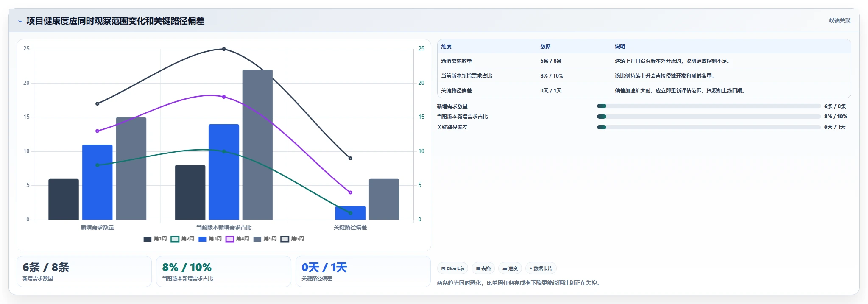Toggle 第5周 legend item
The width and height of the screenshot is (868, 304).
(265, 239)
